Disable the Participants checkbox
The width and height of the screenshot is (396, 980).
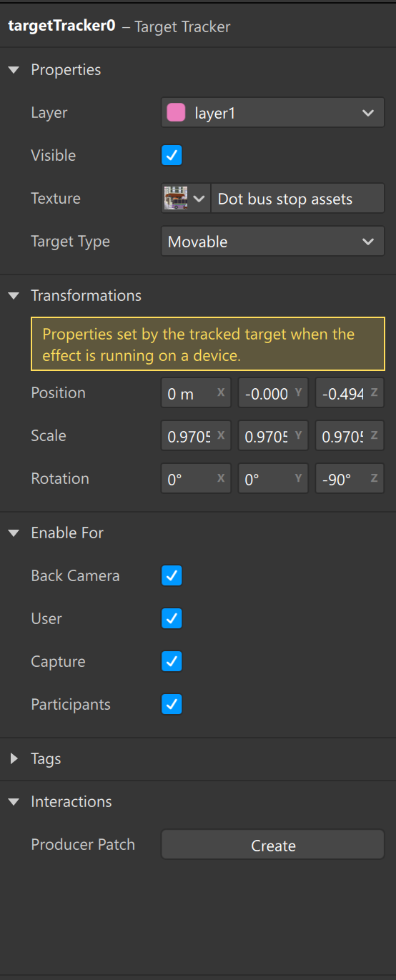[172, 704]
